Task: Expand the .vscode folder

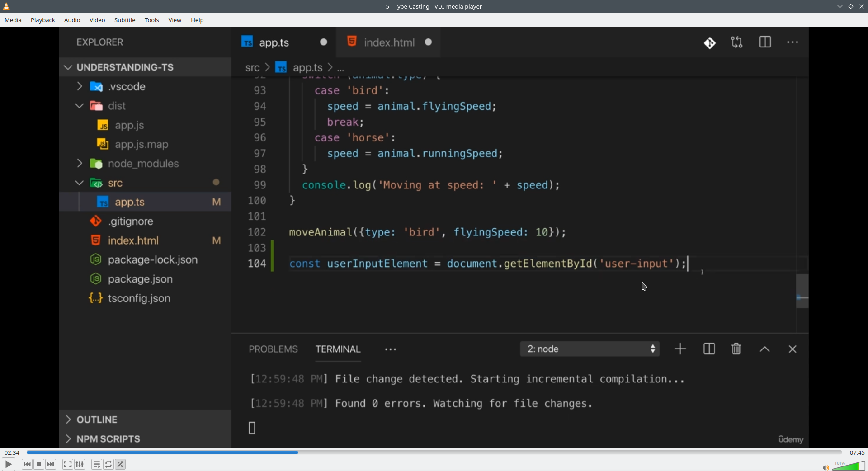Action: pos(145,86)
